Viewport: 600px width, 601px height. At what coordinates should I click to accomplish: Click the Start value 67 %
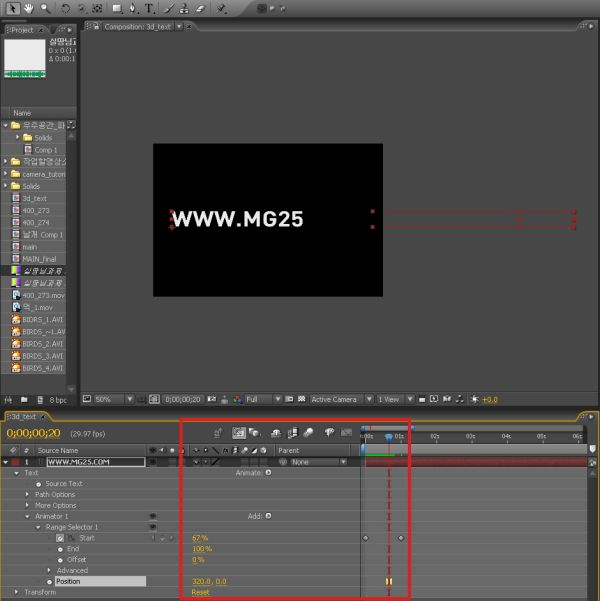(200, 538)
